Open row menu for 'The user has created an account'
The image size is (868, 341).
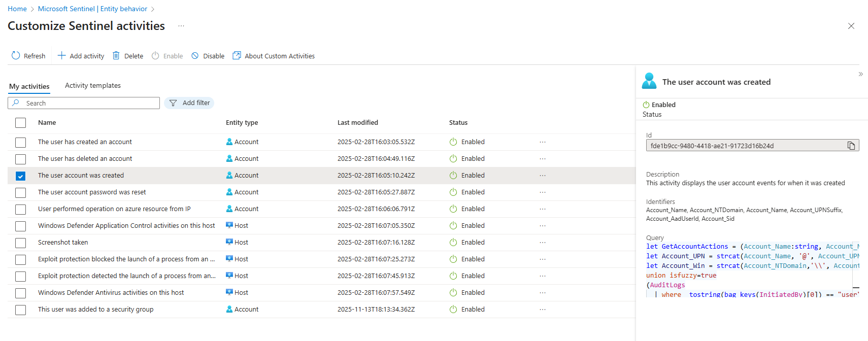[543, 142]
